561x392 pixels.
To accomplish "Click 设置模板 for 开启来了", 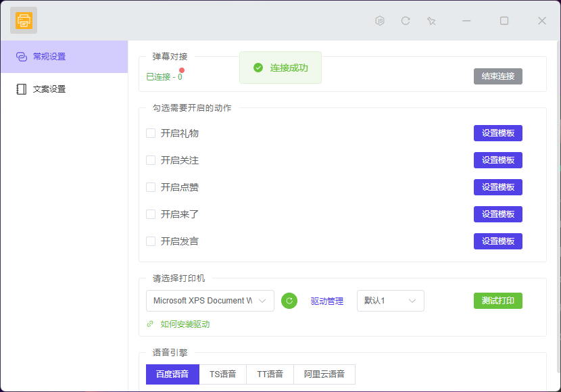I will 497,214.
